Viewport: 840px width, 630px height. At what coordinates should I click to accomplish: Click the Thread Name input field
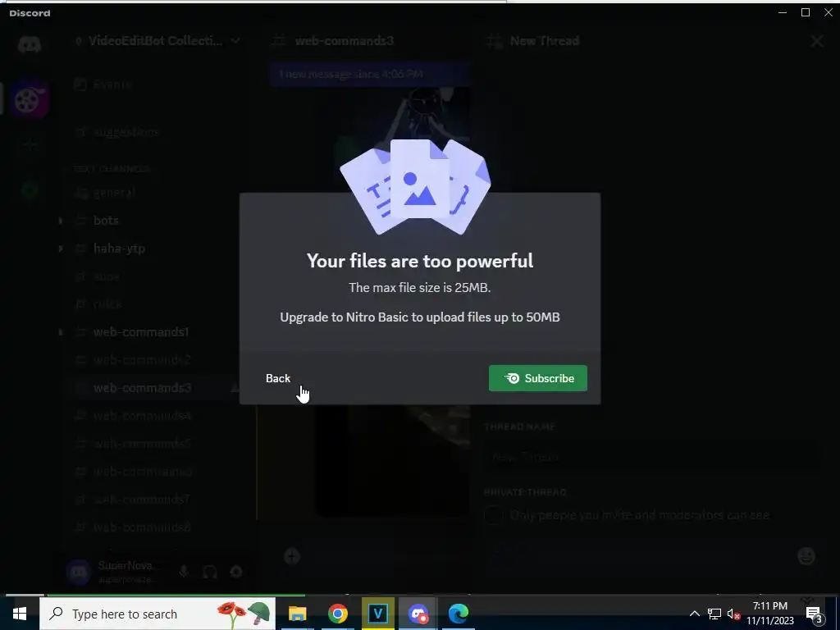(651, 456)
